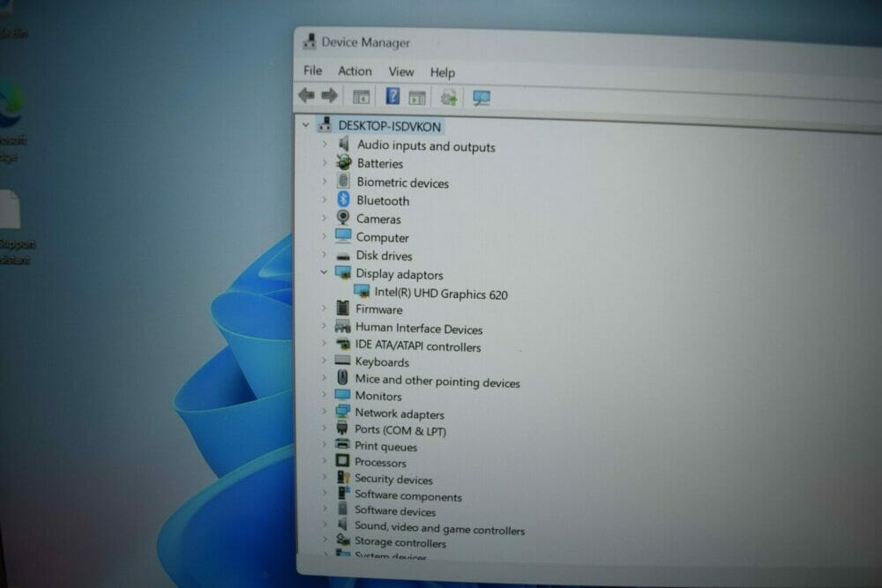Screen dimensions: 882x588
Task: Click the Display adaptors icon
Action: (342, 272)
